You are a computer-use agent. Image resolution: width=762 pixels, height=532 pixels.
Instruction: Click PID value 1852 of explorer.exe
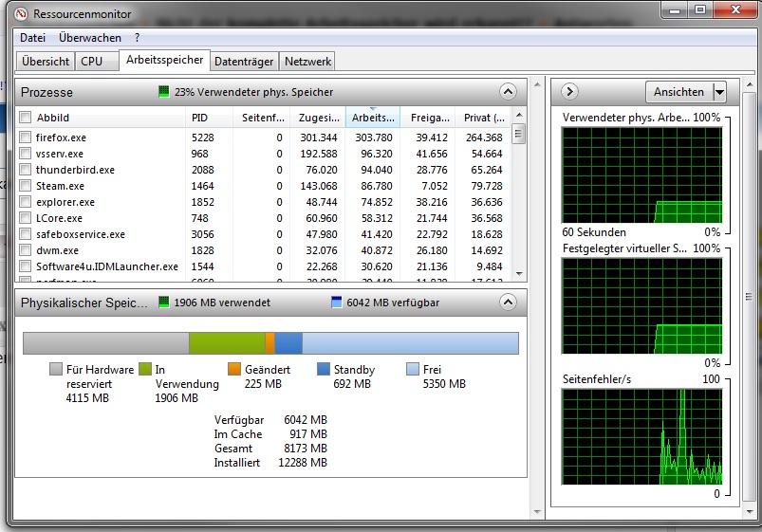point(203,202)
